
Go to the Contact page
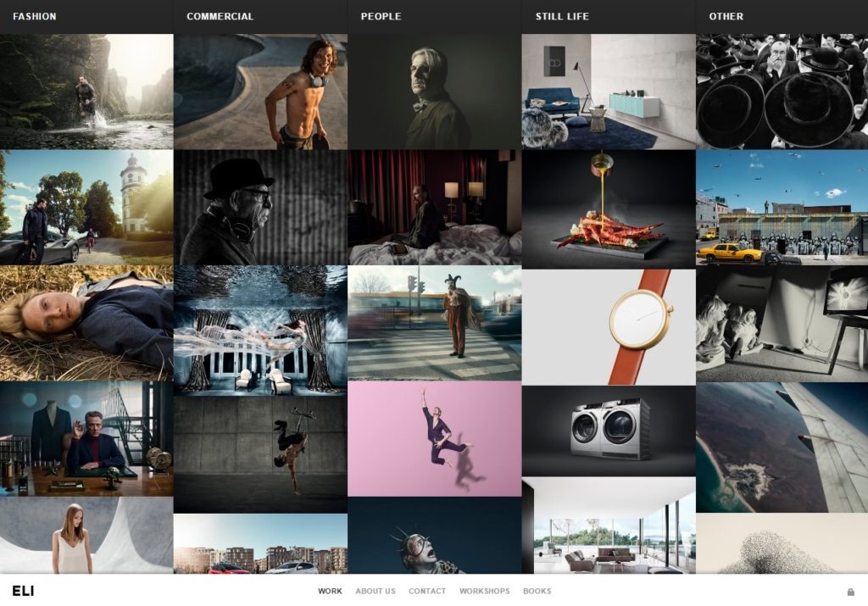[x=426, y=592]
